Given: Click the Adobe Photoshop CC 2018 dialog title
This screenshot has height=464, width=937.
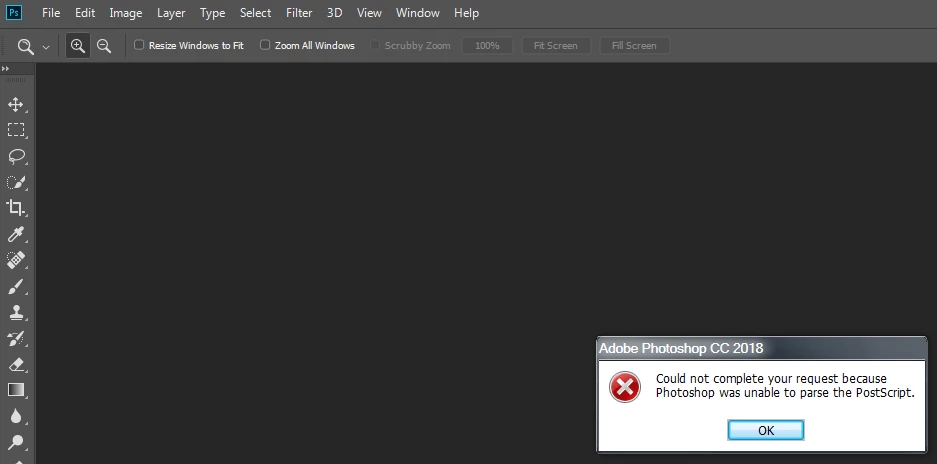Looking at the screenshot, I should (681, 348).
